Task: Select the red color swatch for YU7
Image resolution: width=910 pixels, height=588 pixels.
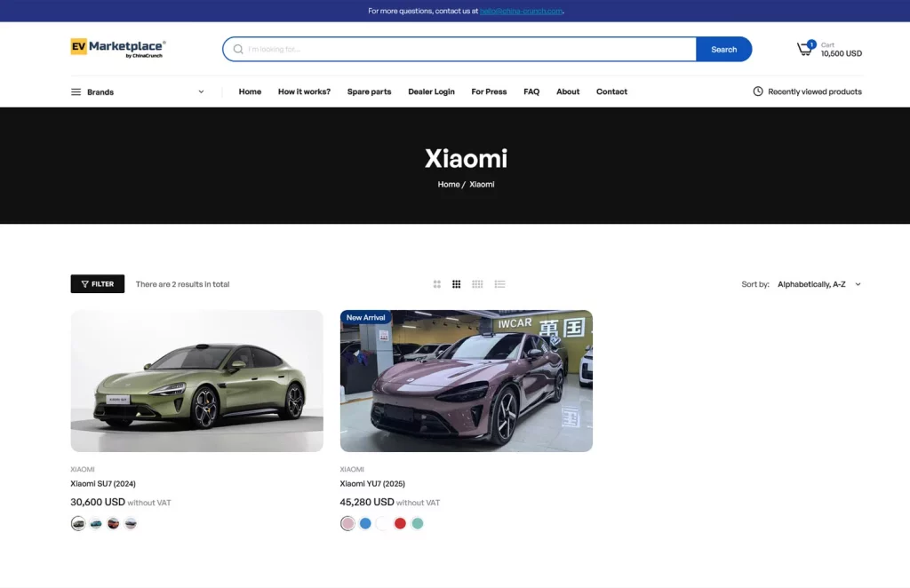Action: pyautogui.click(x=400, y=524)
